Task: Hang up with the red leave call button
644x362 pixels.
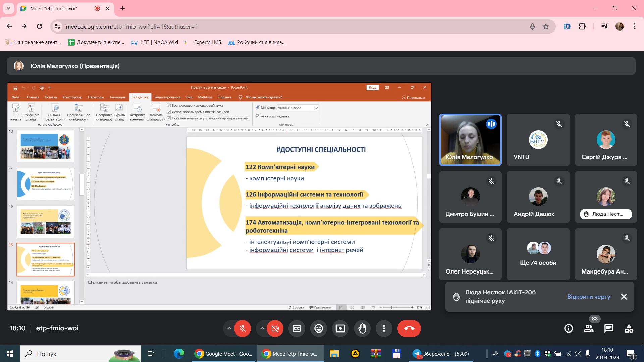Action: pyautogui.click(x=409, y=328)
